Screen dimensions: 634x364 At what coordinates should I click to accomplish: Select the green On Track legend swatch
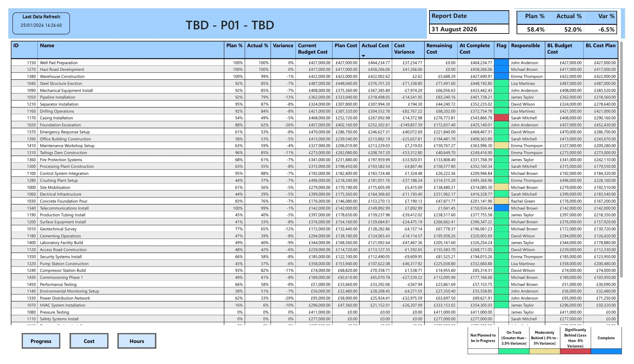coord(514,352)
